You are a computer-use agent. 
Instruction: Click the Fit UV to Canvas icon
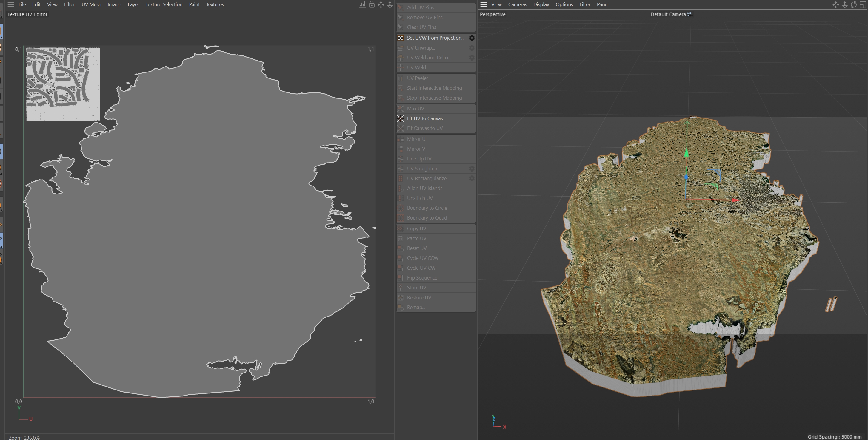400,118
